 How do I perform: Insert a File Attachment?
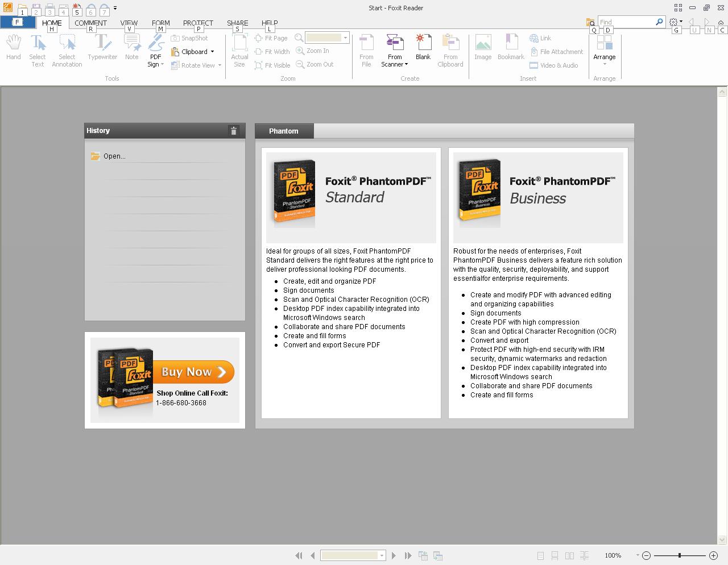(556, 52)
